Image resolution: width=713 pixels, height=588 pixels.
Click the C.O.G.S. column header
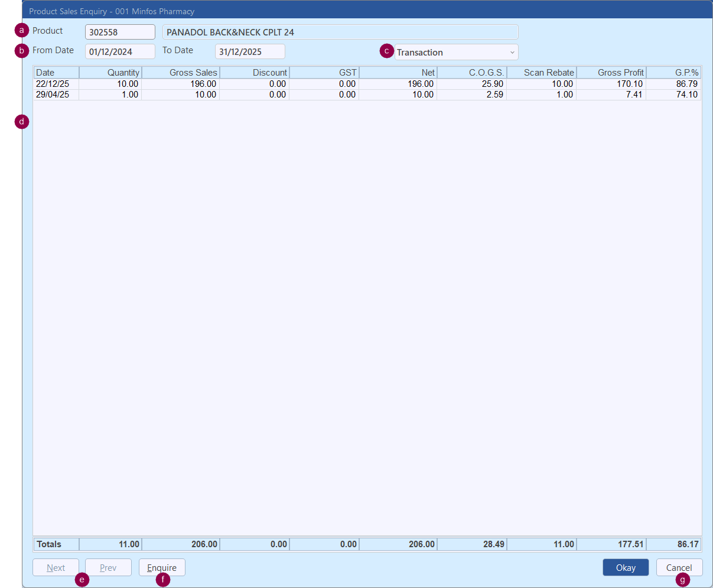click(x=472, y=73)
